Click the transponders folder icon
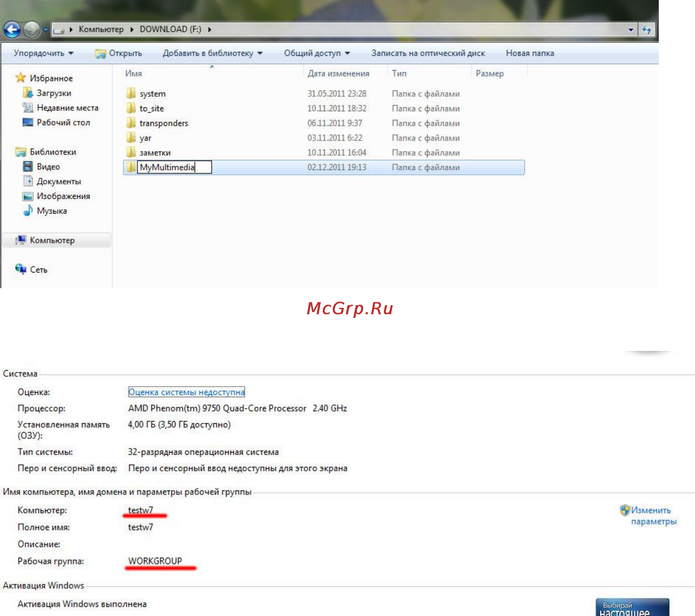The width and height of the screenshot is (695, 616). tap(131, 123)
